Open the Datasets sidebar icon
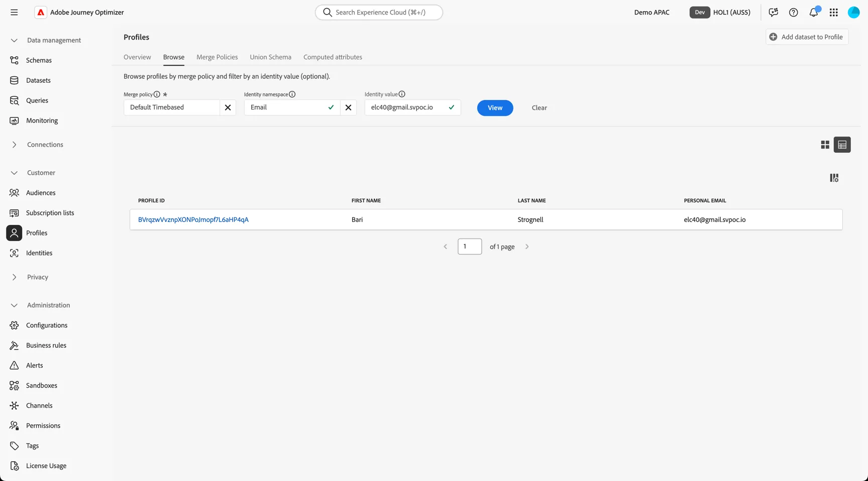The width and height of the screenshot is (868, 481). point(14,80)
